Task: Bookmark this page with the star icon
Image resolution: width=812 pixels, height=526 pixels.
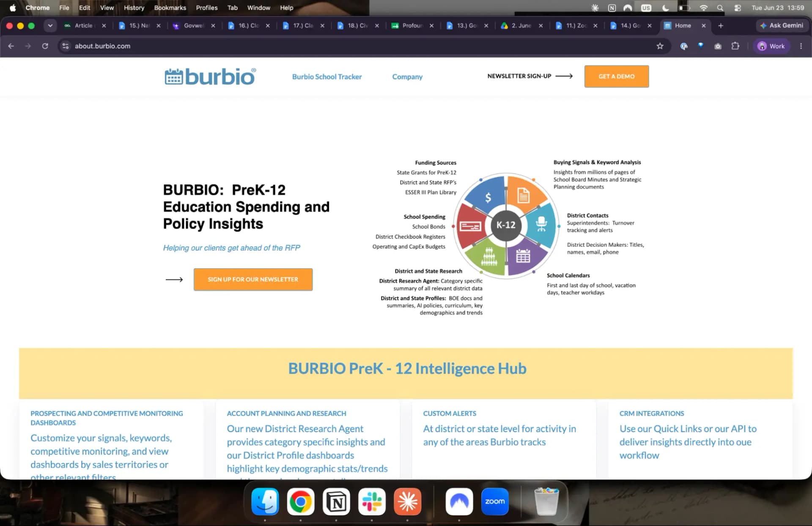Action: tap(660, 46)
